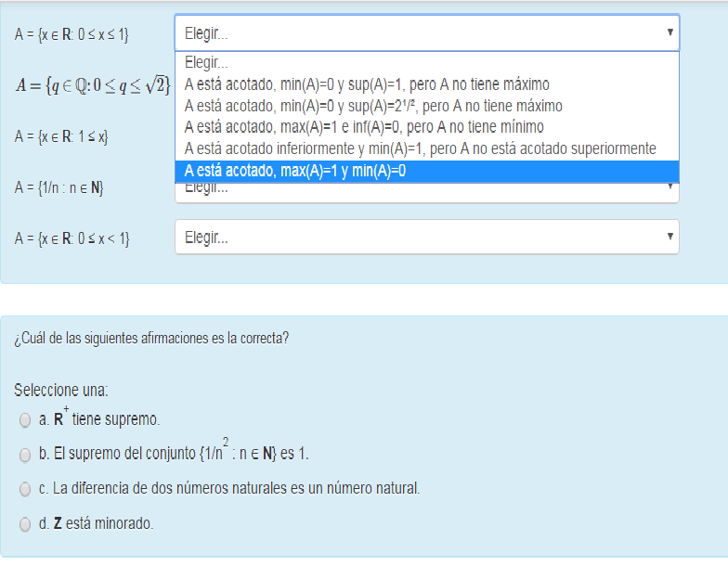Click the partially hidden dropdown beside A = {1/n : n ∈ N}
Viewport: 728px width, 579px height.
click(x=418, y=192)
